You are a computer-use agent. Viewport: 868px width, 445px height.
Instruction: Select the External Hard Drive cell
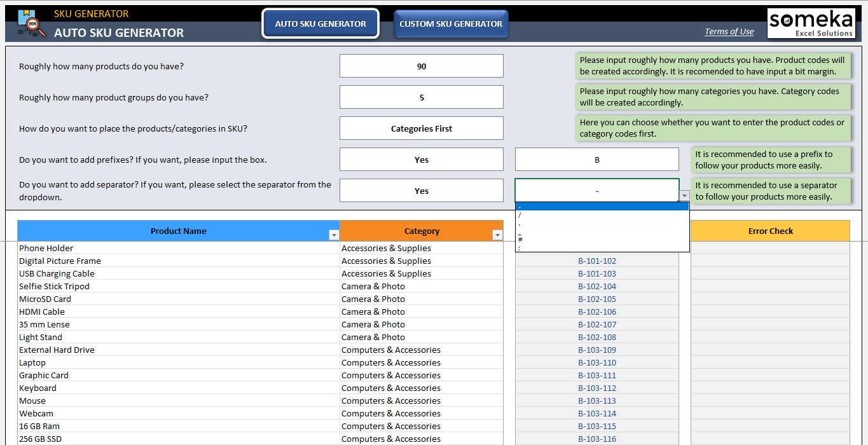179,350
